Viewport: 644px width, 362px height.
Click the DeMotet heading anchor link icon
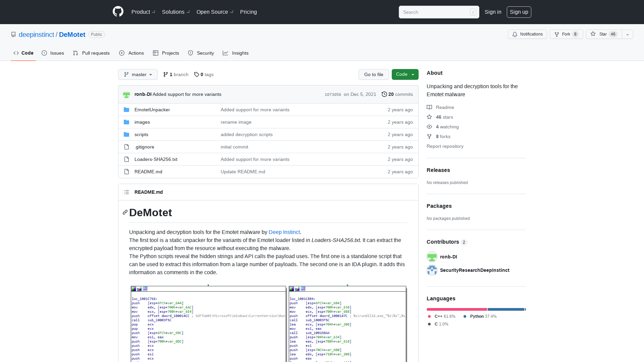click(x=125, y=213)
